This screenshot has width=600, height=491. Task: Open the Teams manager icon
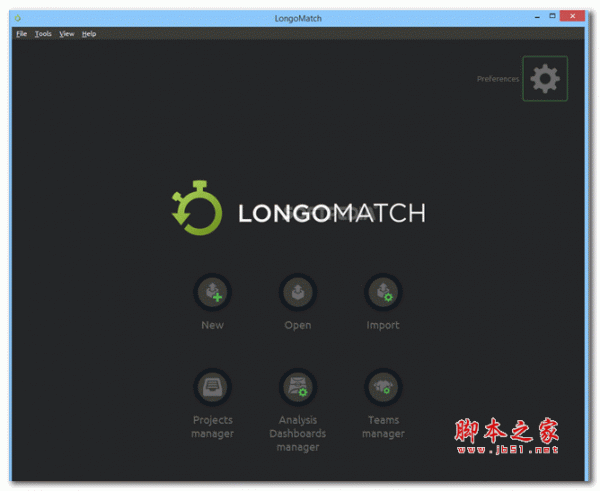tap(383, 387)
